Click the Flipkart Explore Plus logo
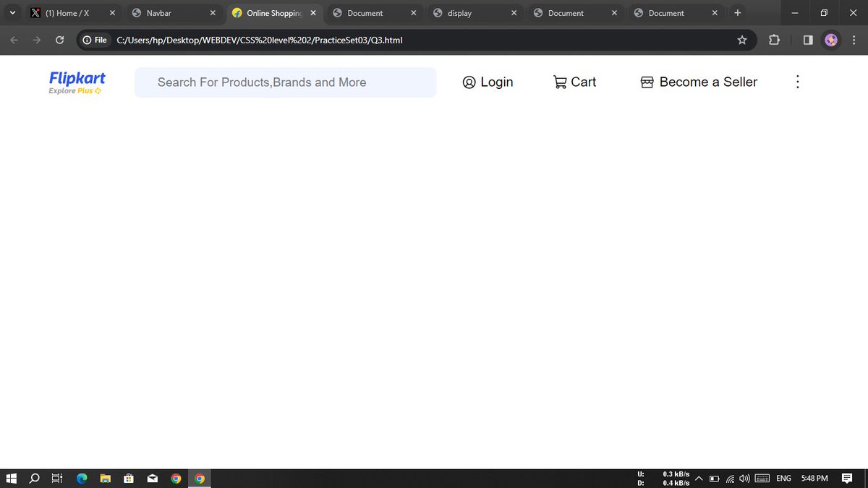 77,83
